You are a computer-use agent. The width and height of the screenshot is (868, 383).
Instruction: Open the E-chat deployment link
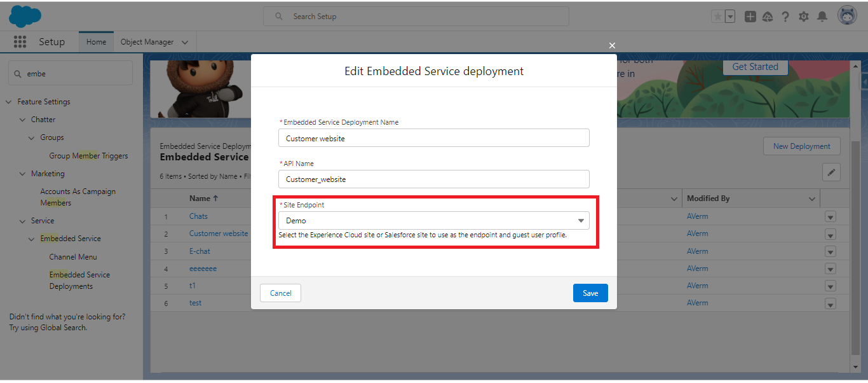200,251
